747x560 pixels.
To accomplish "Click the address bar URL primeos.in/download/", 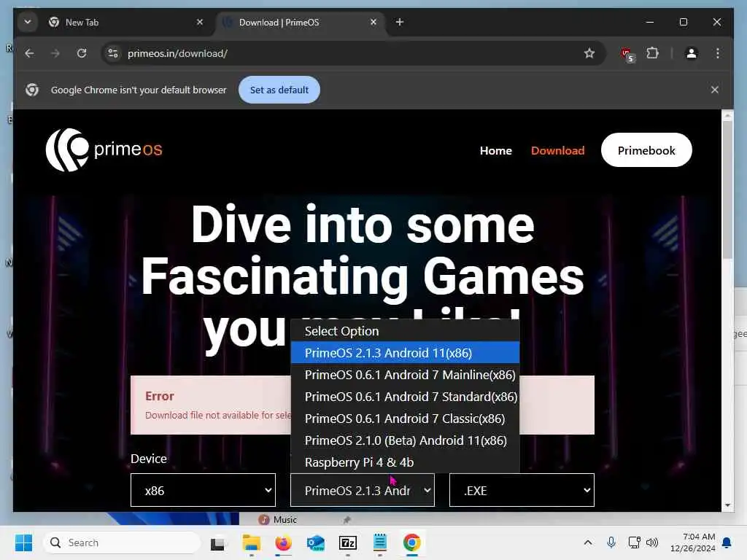I will point(177,53).
